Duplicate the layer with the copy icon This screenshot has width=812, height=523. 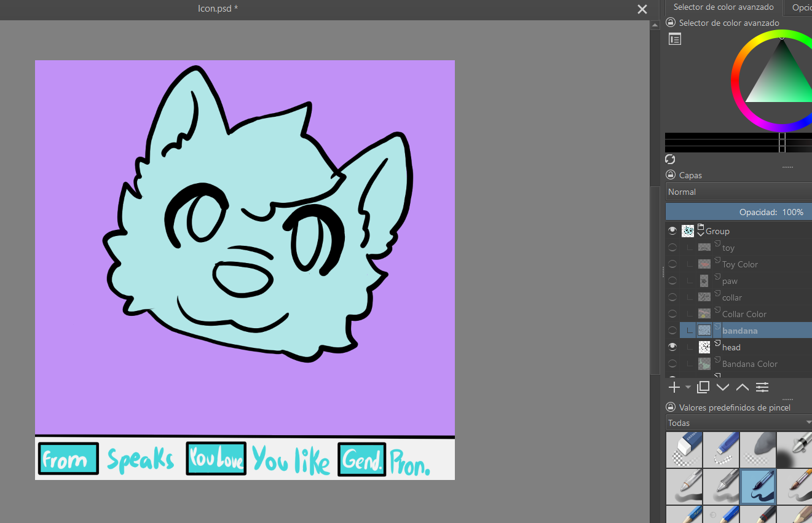point(704,387)
